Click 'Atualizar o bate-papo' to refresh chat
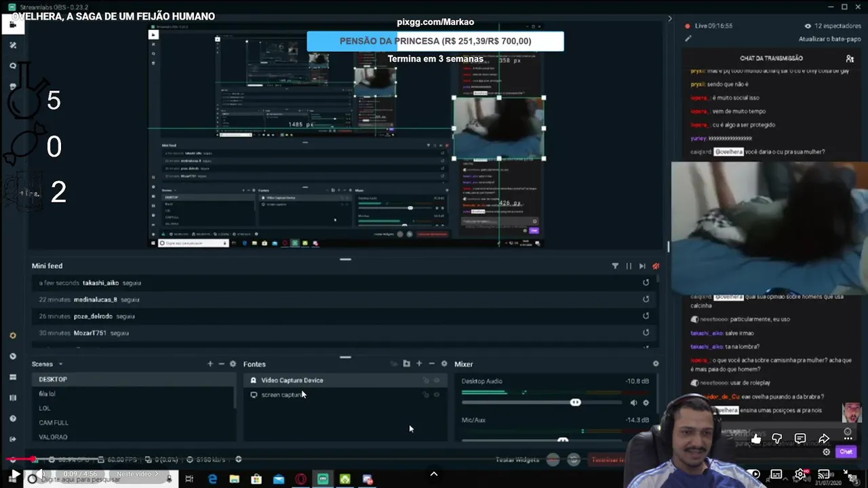The height and width of the screenshot is (488, 868). [830, 39]
